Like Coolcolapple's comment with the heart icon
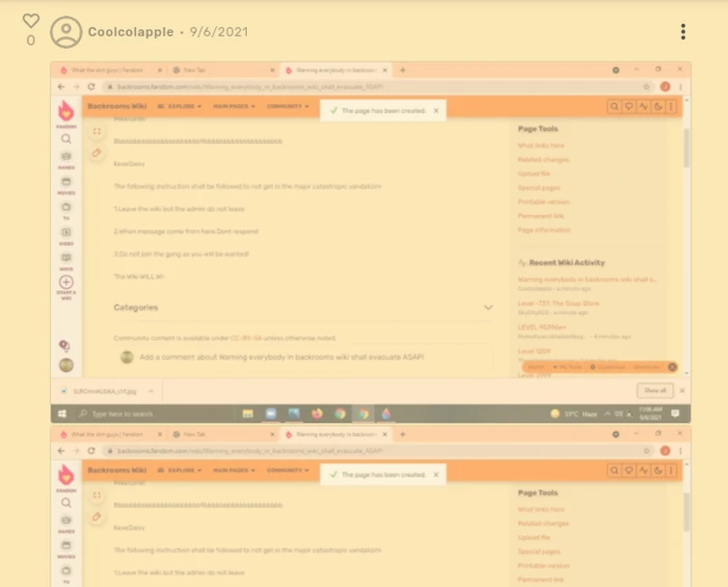 31,20
